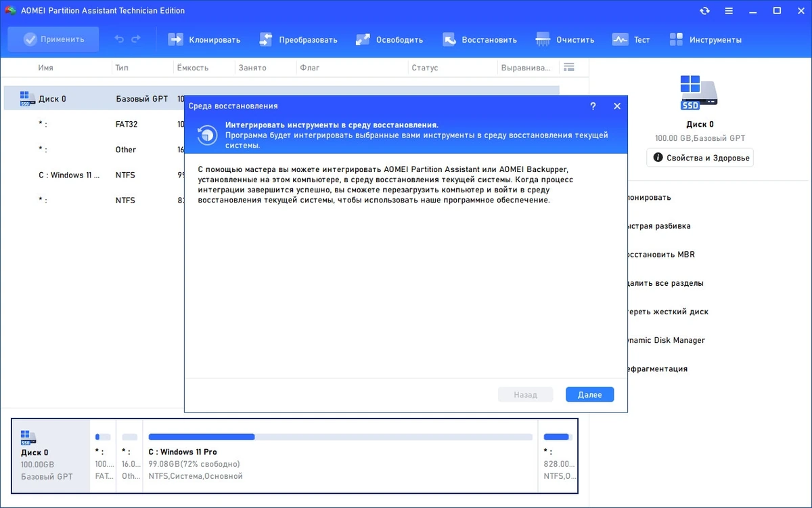Click the Флаг column header
Viewport: 812px width, 508px height.
click(310, 68)
